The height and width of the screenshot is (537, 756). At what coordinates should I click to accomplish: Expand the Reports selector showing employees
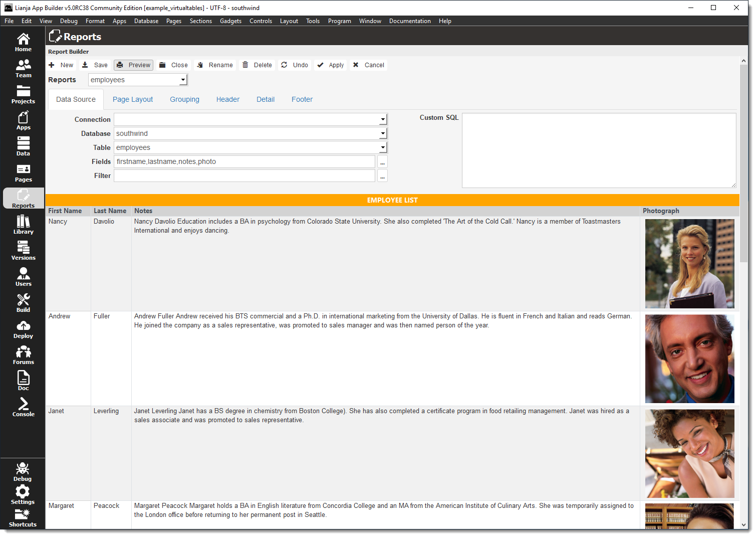pos(182,79)
